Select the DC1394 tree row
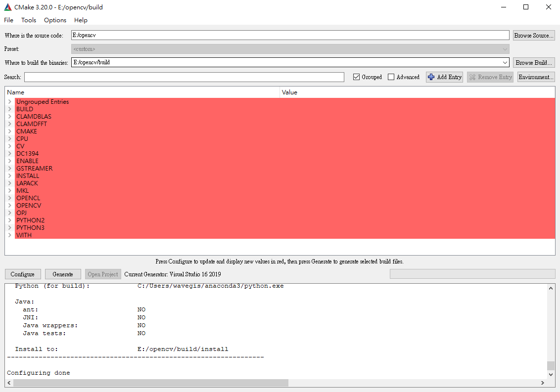The width and height of the screenshot is (560, 392). [284, 154]
